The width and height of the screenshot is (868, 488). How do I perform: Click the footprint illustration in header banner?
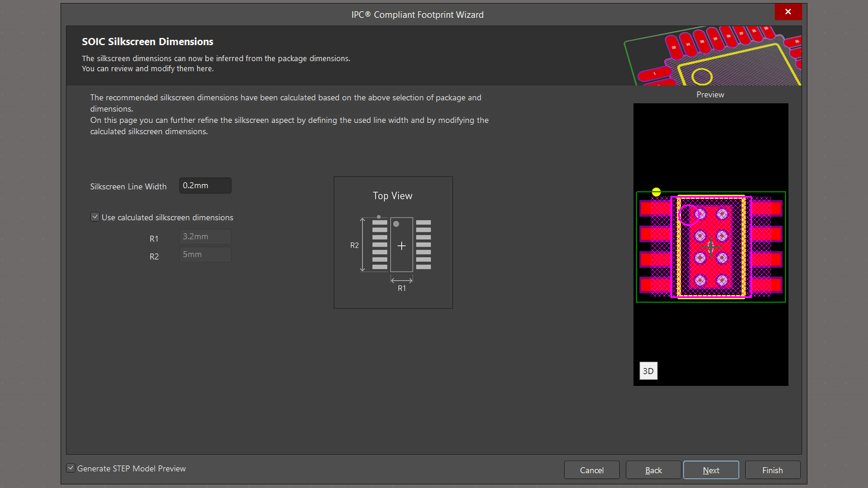click(x=712, y=56)
